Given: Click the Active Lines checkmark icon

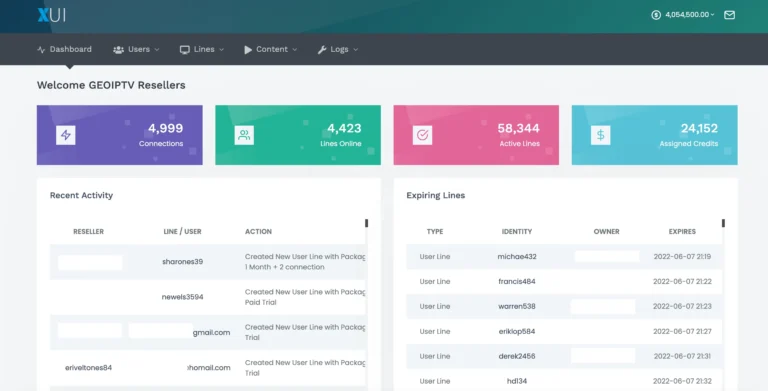Looking at the screenshot, I should pos(422,135).
